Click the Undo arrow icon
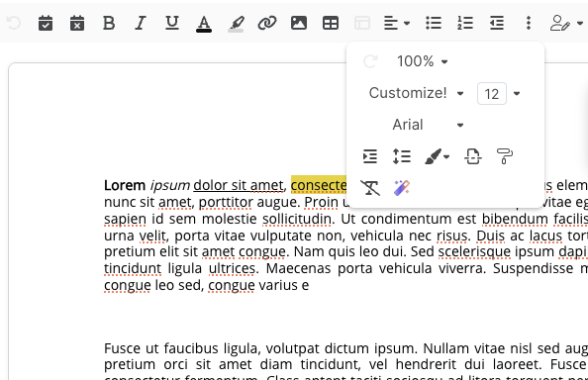 click(x=14, y=23)
